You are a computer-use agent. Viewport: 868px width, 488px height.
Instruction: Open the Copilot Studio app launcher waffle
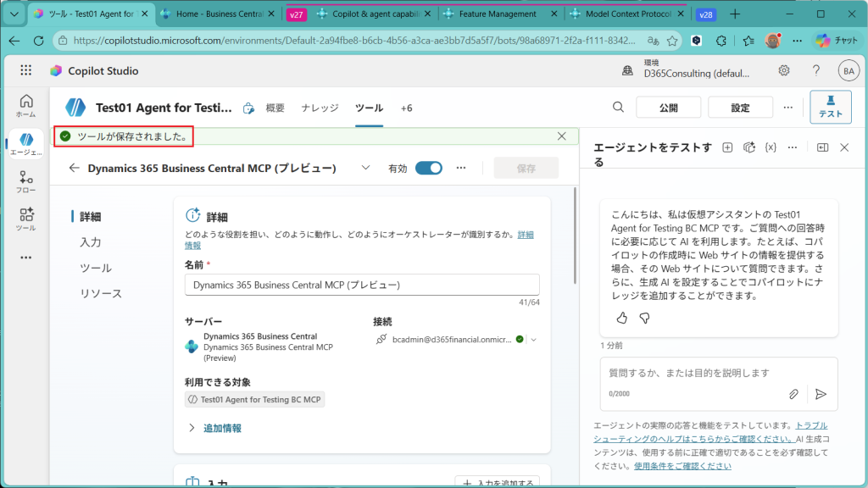(x=25, y=71)
